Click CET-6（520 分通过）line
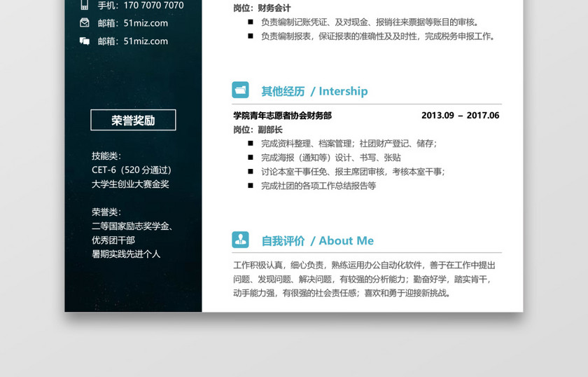Viewport: 588px width, 377px height. [132, 170]
